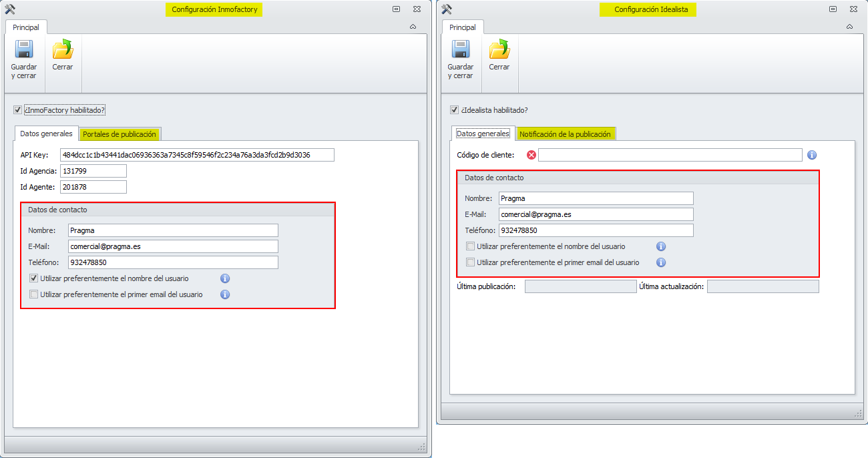This screenshot has height=458, width=868.
Task: Click E-Mail field in Idealista window
Action: click(596, 214)
